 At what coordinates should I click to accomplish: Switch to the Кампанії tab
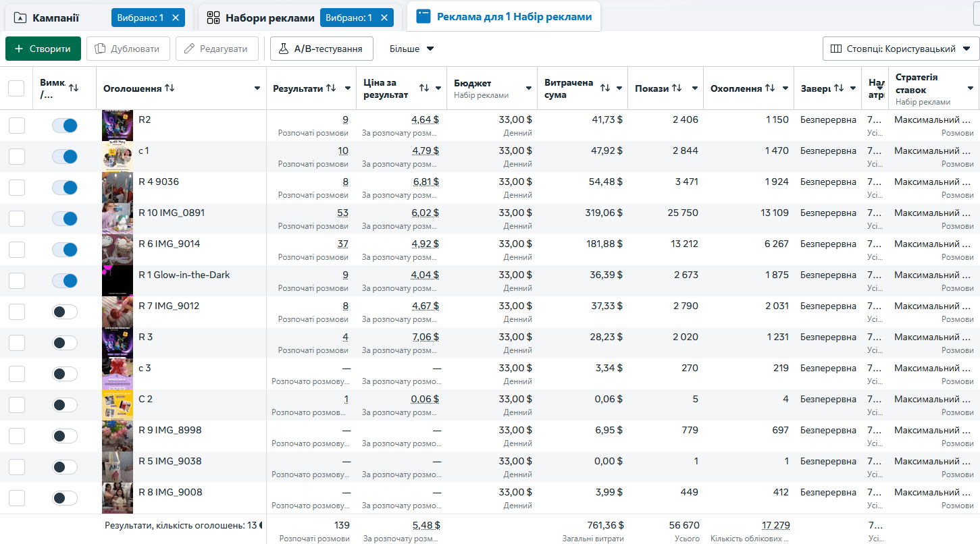pyautogui.click(x=55, y=18)
